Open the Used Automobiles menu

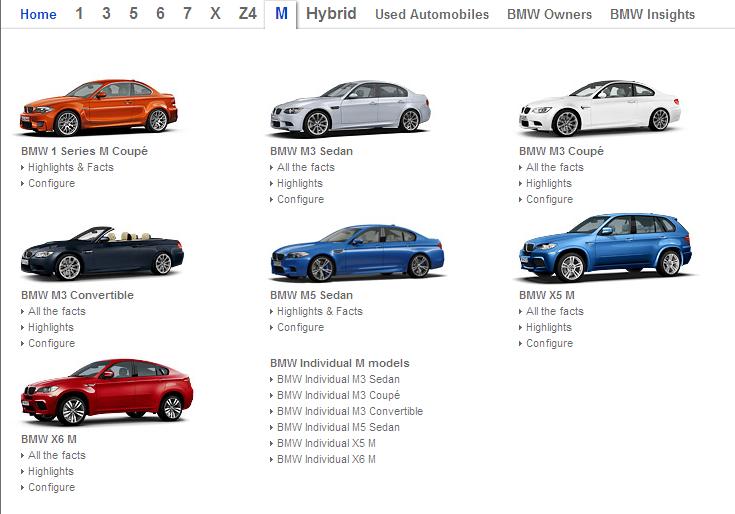(432, 15)
